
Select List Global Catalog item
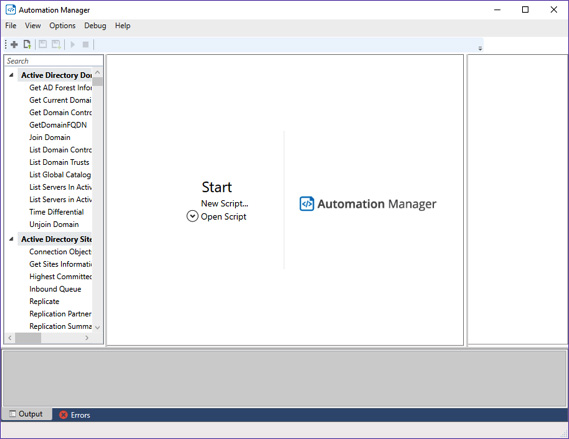[60, 175]
